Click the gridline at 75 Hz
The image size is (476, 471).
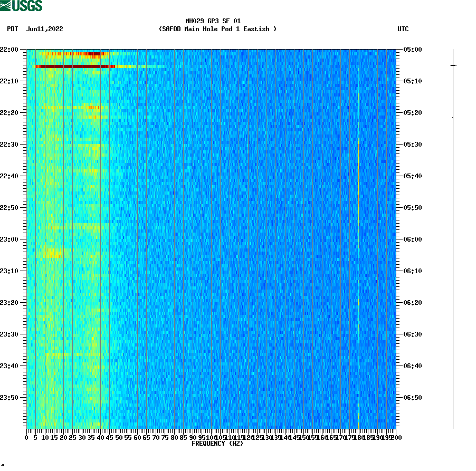pos(164,237)
